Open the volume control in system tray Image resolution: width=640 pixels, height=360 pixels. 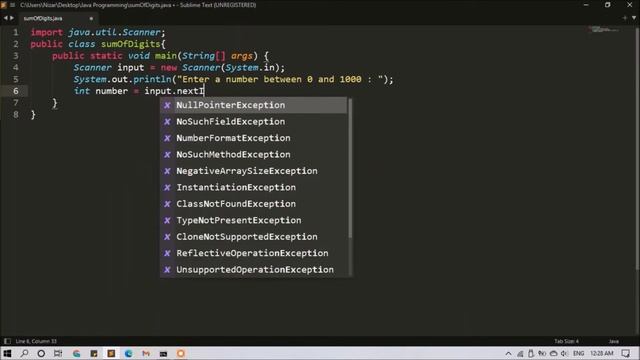pos(564,353)
